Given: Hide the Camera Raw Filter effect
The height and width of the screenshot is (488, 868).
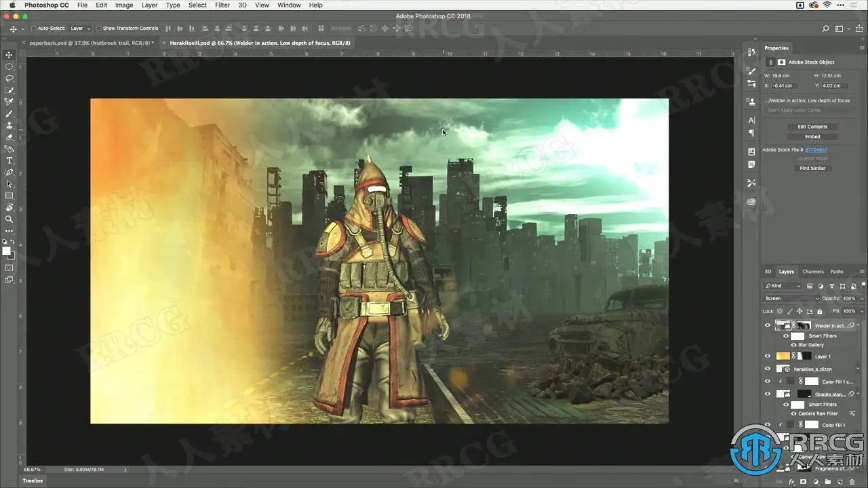Looking at the screenshot, I should tap(793, 413).
